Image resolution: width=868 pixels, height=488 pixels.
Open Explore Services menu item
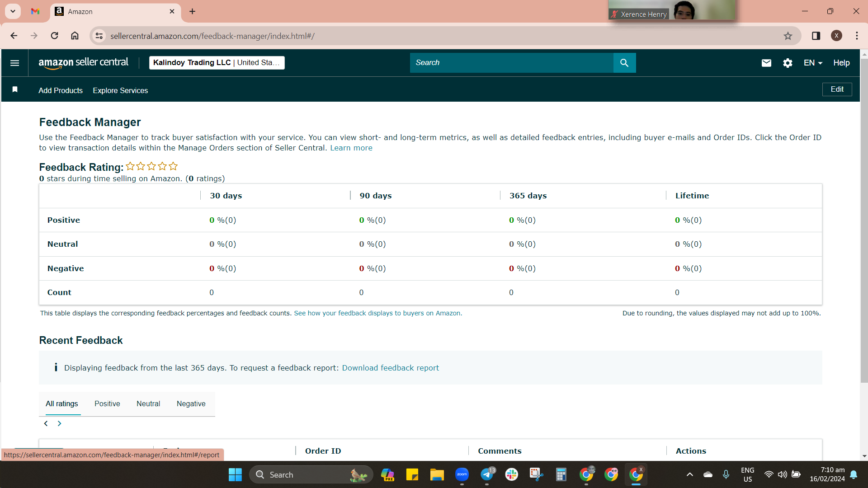pyautogui.click(x=120, y=90)
